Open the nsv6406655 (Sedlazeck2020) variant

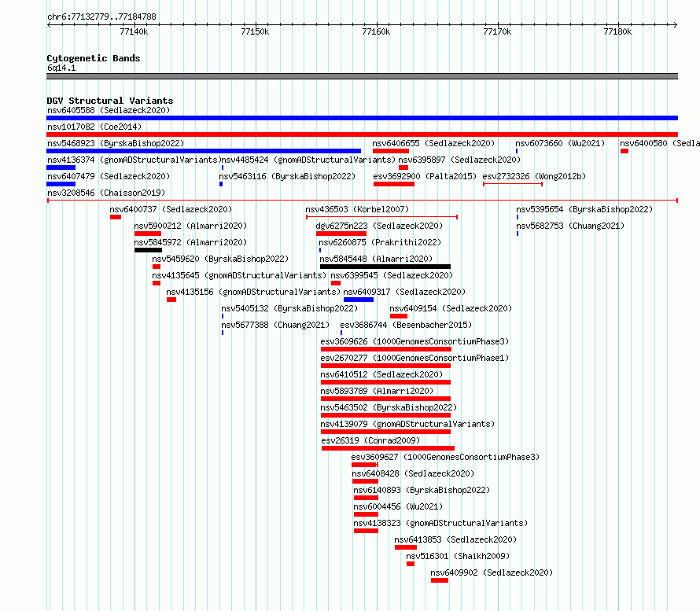[433, 143]
